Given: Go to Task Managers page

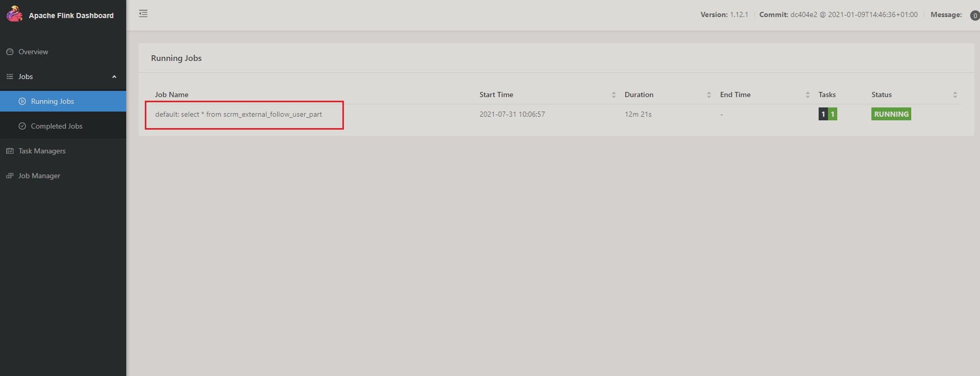Looking at the screenshot, I should (63, 151).
